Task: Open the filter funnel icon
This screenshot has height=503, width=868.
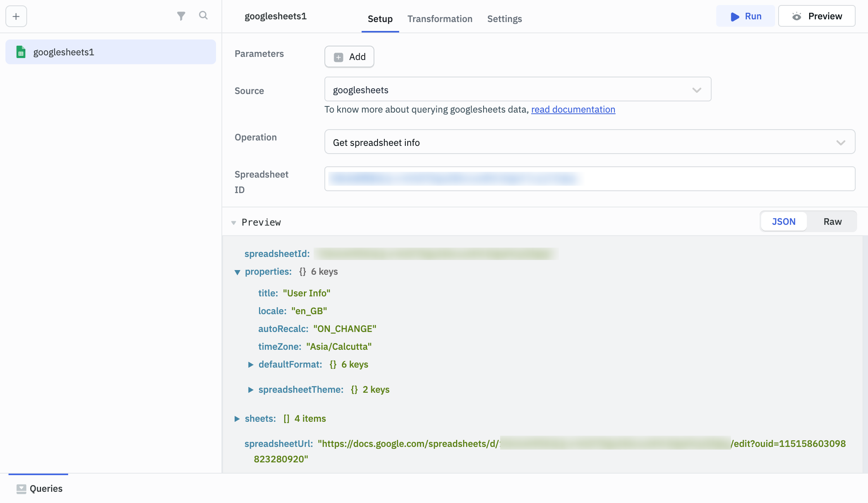Action: pos(181,16)
